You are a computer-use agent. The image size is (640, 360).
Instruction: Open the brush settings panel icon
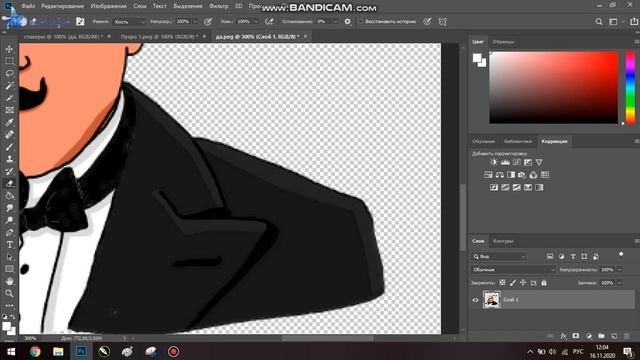[80, 22]
